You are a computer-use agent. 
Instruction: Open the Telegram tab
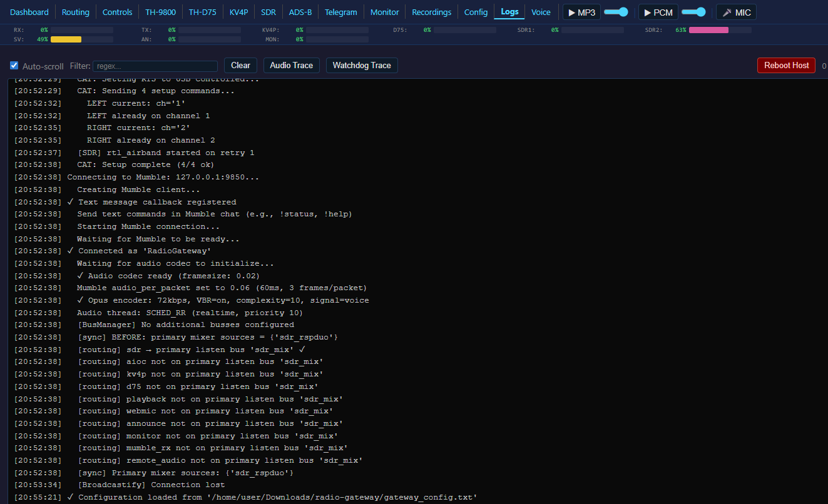click(341, 12)
